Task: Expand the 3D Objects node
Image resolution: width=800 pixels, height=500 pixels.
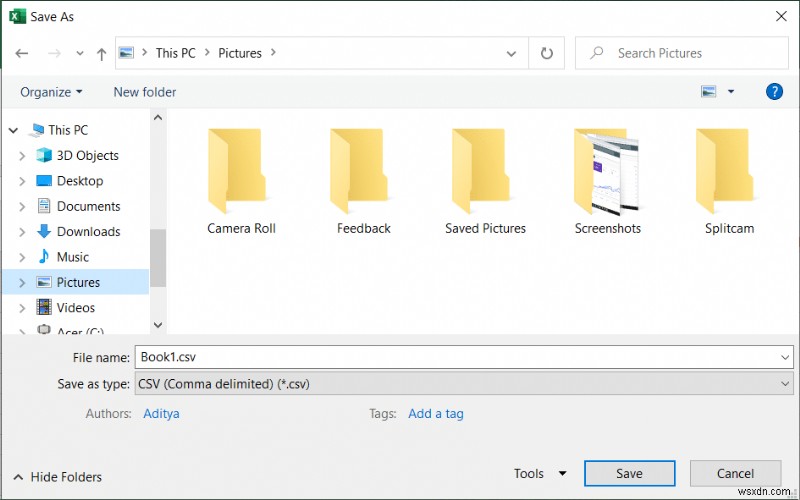Action: [22, 156]
